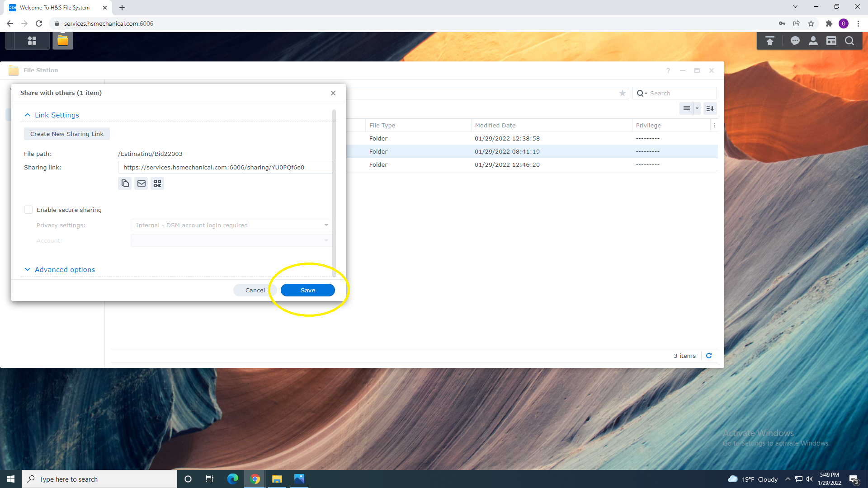Screen dimensions: 868x488
Task: Open DSM widgets panel icon
Action: [x=831, y=41]
